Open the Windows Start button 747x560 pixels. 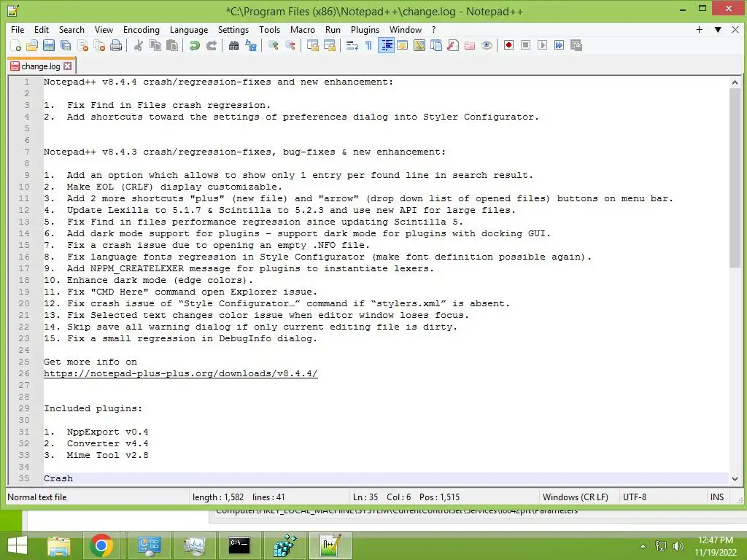tap(18, 545)
